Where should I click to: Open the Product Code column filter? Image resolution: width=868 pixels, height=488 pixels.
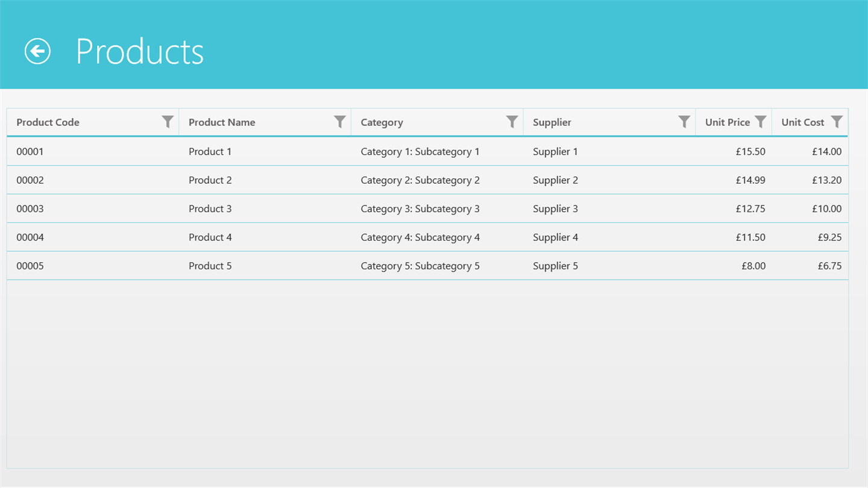point(168,122)
